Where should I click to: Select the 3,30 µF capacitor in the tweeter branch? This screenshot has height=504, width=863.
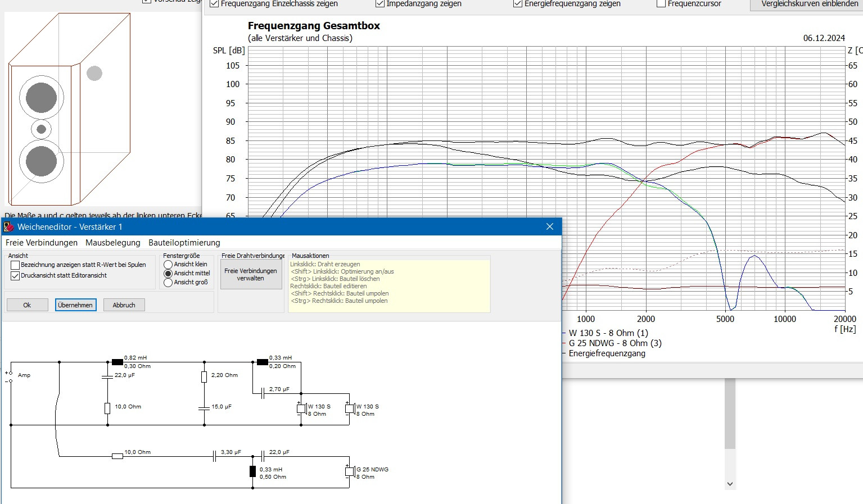[214, 456]
